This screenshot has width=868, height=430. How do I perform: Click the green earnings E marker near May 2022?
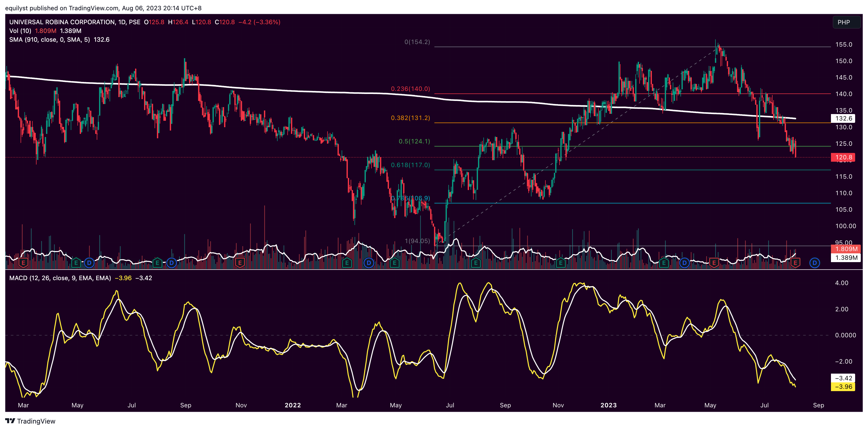point(395,263)
